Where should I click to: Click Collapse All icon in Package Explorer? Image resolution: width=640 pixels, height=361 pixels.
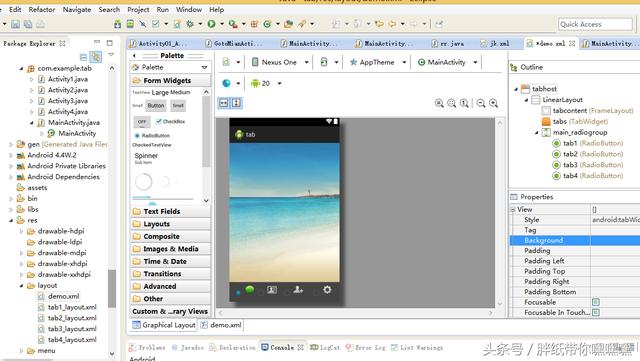pyautogui.click(x=83, y=57)
